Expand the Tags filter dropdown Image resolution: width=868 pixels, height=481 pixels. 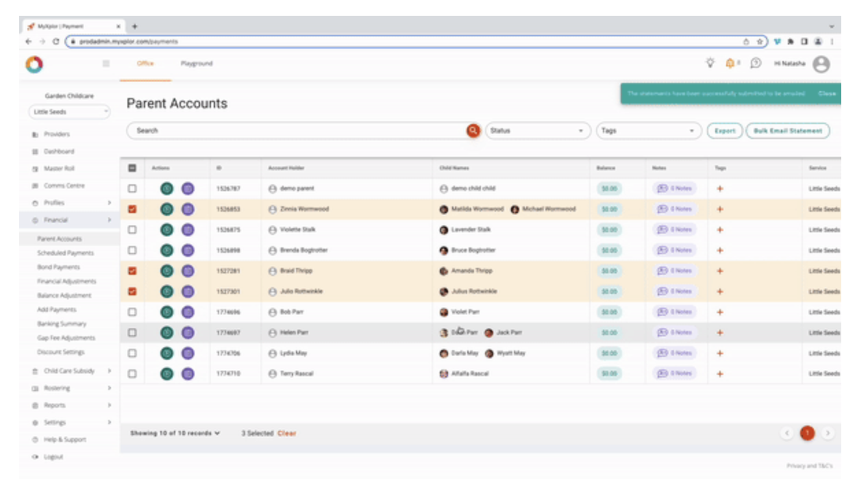[648, 130]
